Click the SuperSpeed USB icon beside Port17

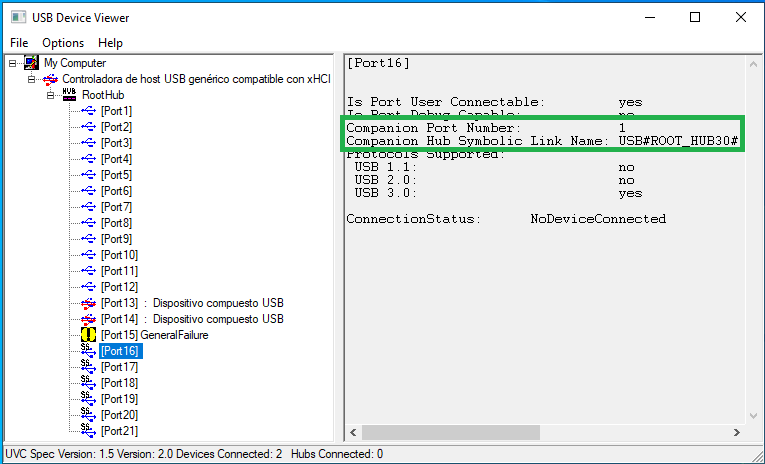pyautogui.click(x=89, y=367)
